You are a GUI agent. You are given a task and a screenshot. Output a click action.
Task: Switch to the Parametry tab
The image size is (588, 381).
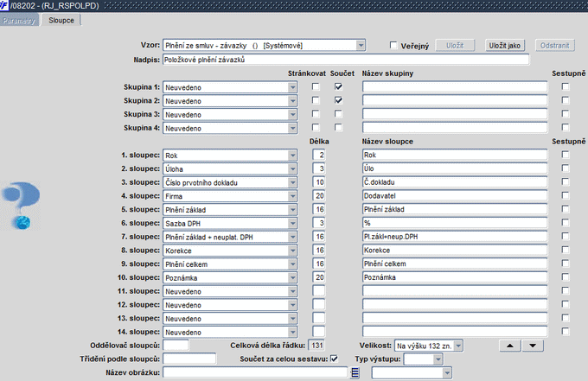(19, 21)
